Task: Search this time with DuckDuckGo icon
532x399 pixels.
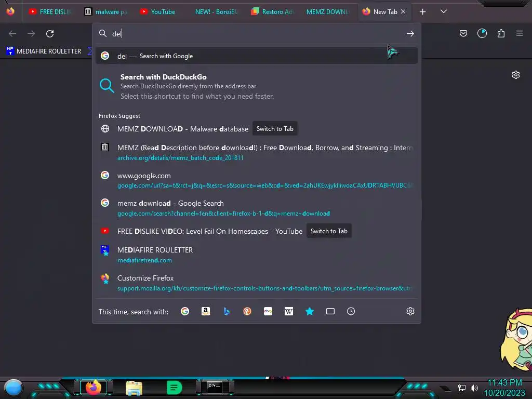Action: 247,311
